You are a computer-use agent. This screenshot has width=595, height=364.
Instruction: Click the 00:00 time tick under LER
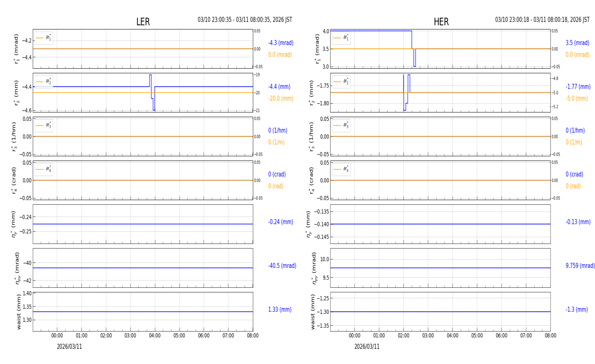point(57,336)
